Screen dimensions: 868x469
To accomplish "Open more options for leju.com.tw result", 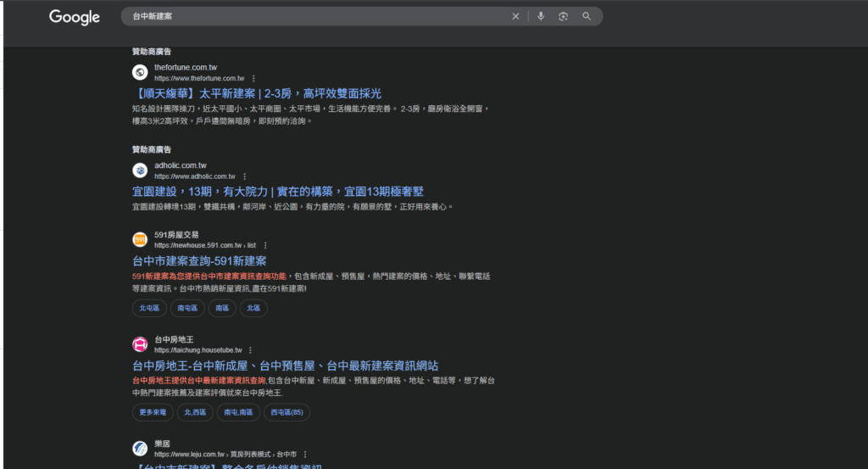I will point(305,455).
